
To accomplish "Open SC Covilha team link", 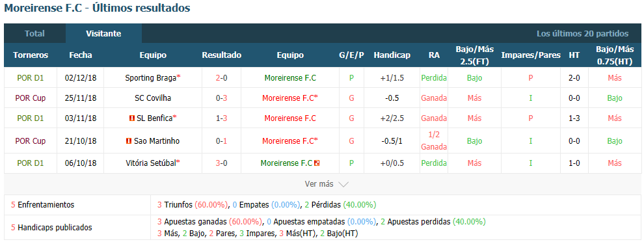I will (x=153, y=98).
